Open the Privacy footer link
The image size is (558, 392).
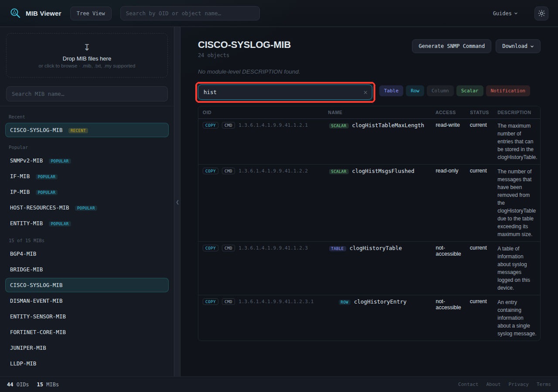click(x=518, y=385)
